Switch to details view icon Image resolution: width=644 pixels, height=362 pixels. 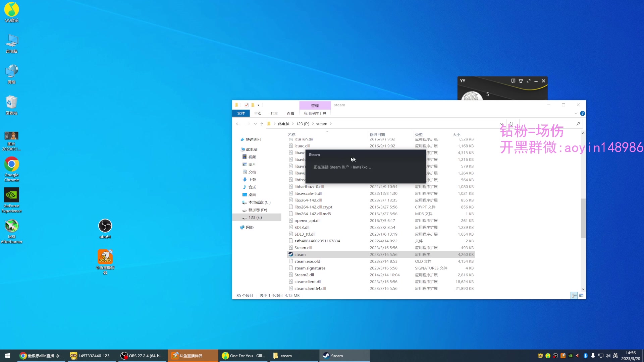[574, 296]
